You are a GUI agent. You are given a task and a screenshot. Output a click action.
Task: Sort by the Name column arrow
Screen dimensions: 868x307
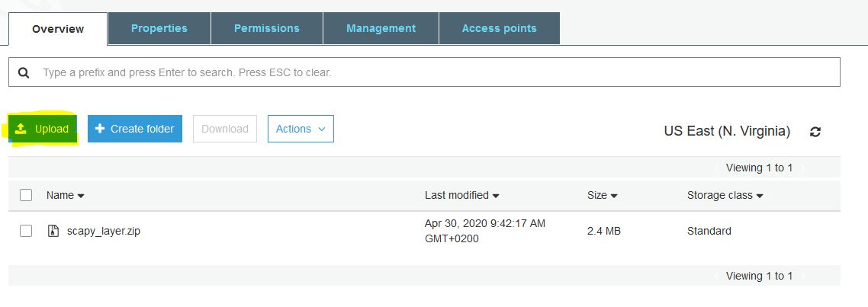tap(81, 196)
